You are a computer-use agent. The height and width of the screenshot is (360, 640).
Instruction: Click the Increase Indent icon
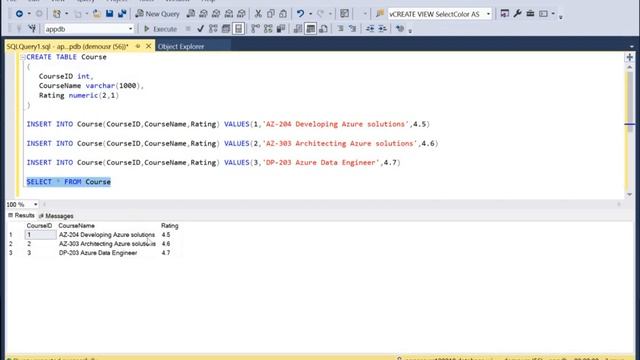coord(382,29)
